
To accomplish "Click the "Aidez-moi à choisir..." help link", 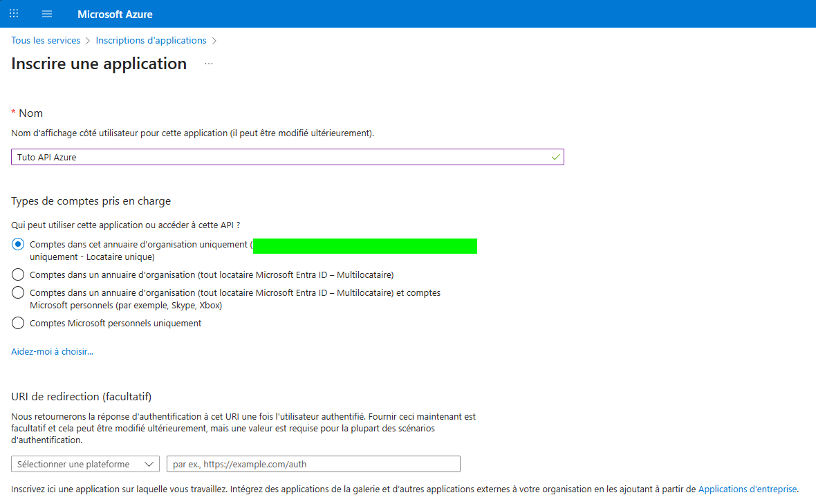I will pos(51,351).
